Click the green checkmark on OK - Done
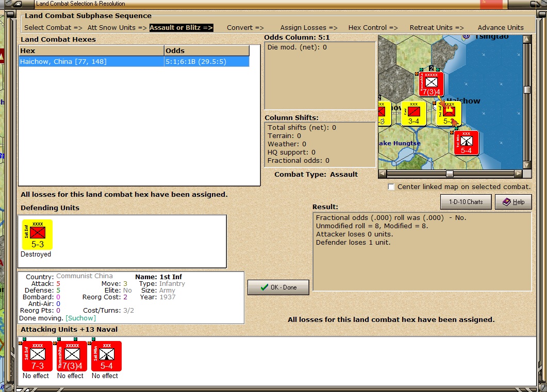547x392 pixels. (264, 287)
